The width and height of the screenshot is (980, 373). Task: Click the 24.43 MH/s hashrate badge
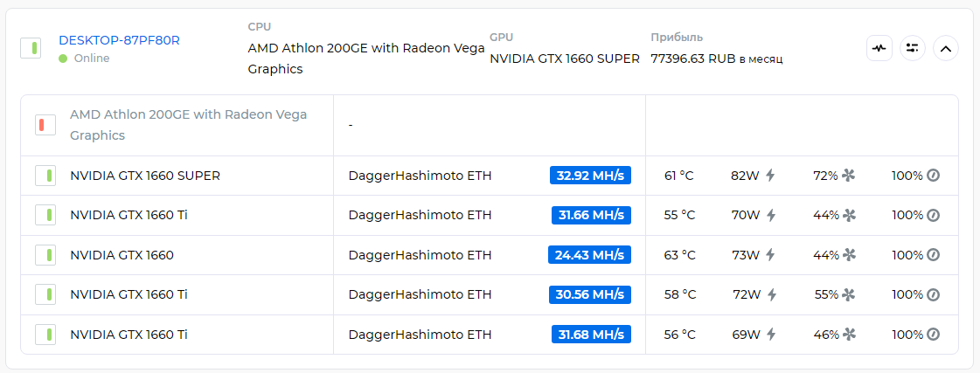point(590,255)
